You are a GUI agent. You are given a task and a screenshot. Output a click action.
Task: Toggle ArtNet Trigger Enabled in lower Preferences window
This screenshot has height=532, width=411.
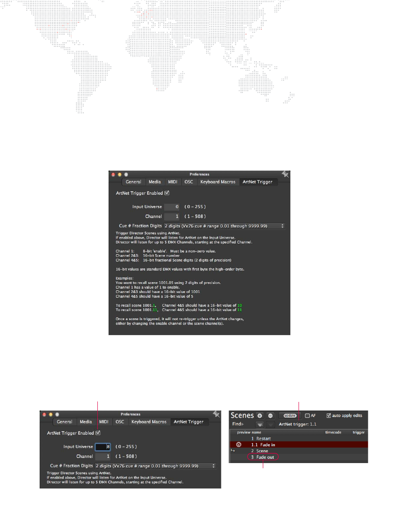(98, 433)
